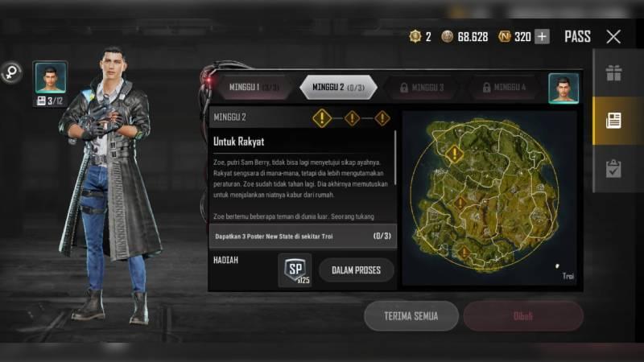The height and width of the screenshot is (362, 644).
Task: Click the TERIMA SEMUA button
Action: 411,316
